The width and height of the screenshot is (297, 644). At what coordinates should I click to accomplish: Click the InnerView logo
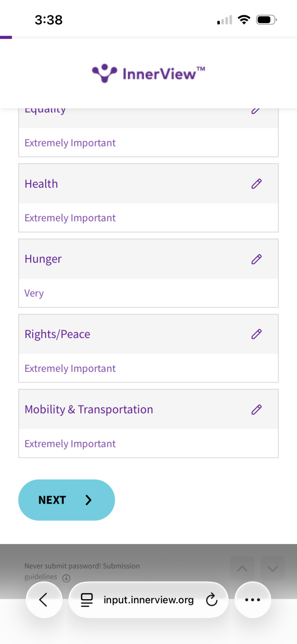tap(149, 73)
